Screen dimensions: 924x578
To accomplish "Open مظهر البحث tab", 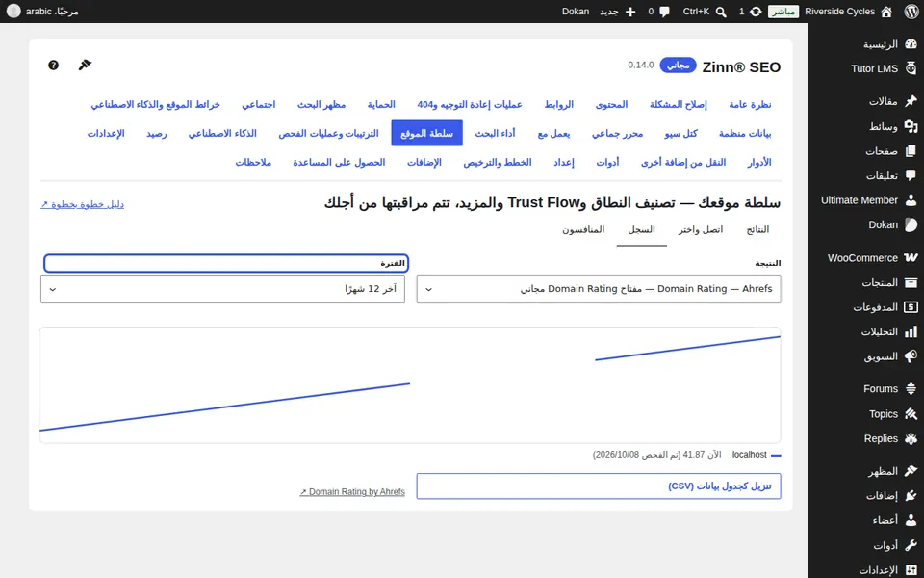I will pos(321,104).
